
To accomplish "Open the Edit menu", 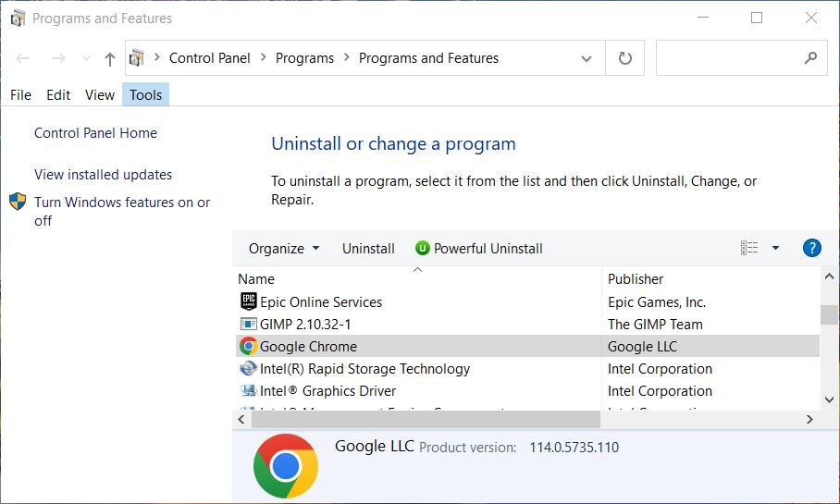I will [x=58, y=95].
